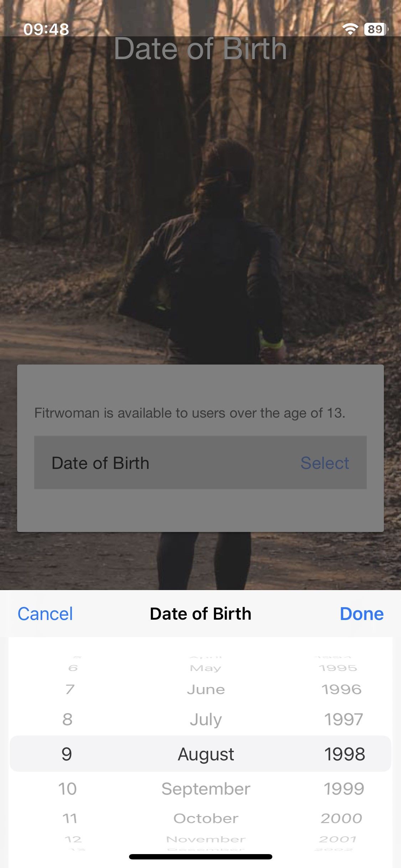Dismiss the picker with Cancel

[45, 613]
